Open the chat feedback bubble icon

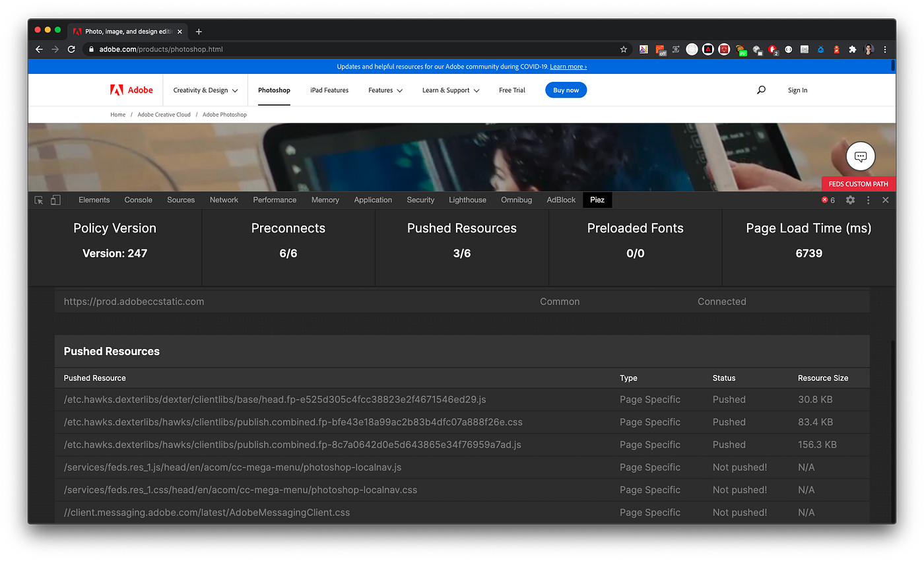click(x=860, y=156)
